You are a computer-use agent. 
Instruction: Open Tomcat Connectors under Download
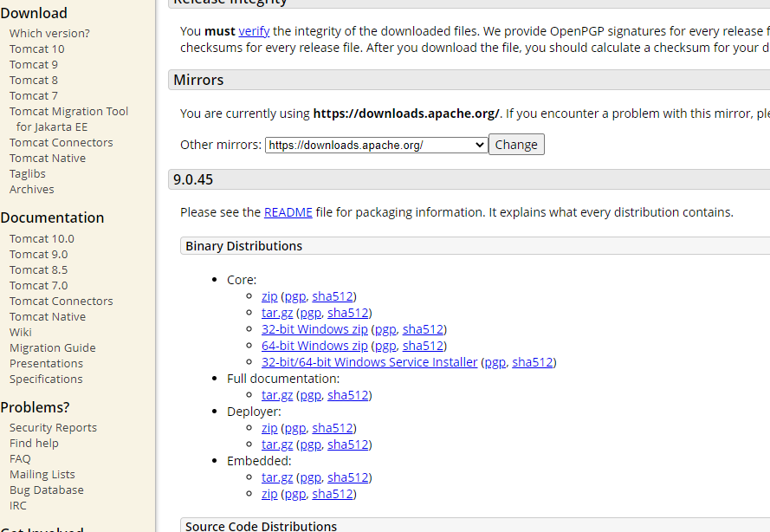click(61, 142)
